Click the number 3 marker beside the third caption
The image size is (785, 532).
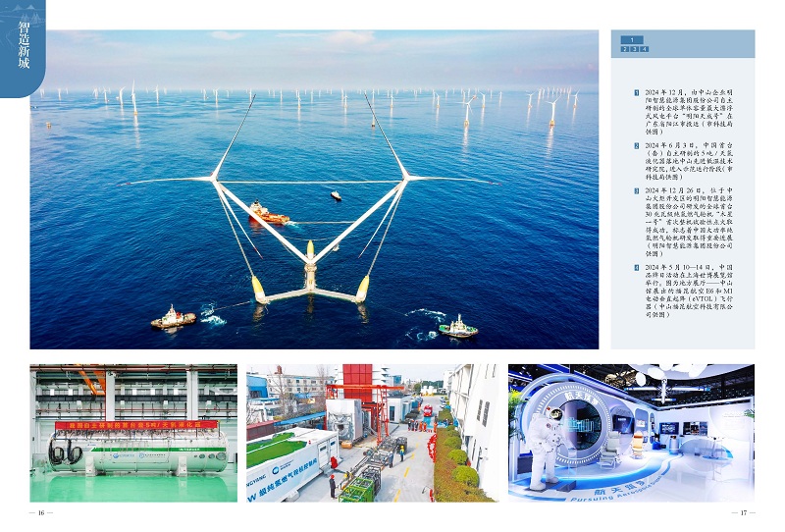(x=636, y=188)
